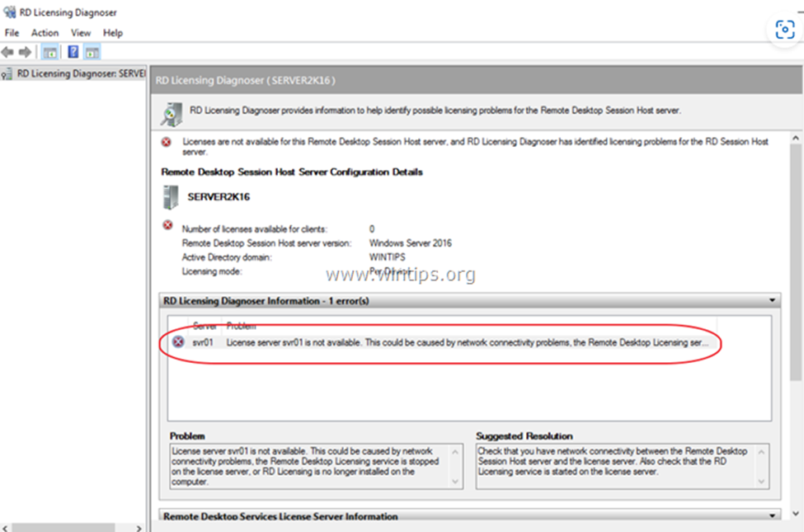Click the left tree pane horizontal scrollbar thumb

[63, 527]
